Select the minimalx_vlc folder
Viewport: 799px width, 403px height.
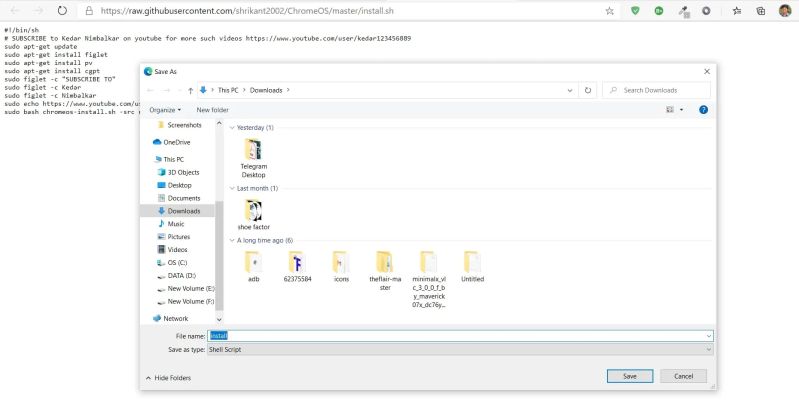429,279
